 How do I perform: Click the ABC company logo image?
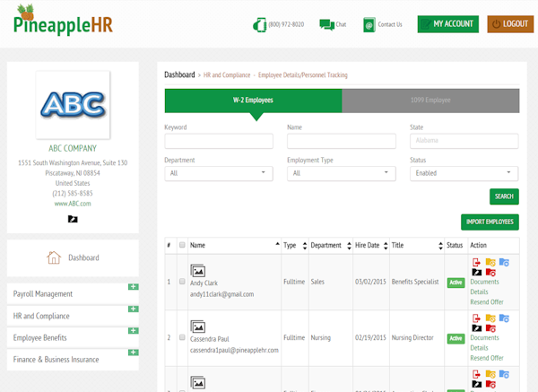(73, 105)
